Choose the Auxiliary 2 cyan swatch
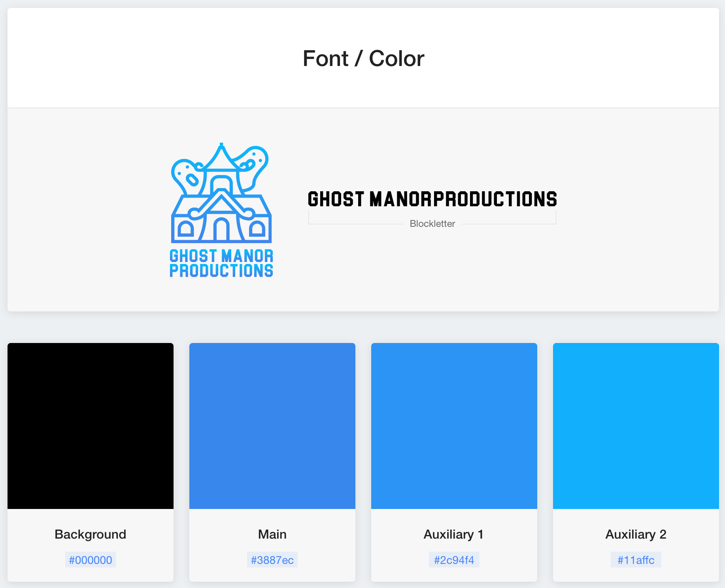The width and height of the screenshot is (725, 588). (636, 426)
